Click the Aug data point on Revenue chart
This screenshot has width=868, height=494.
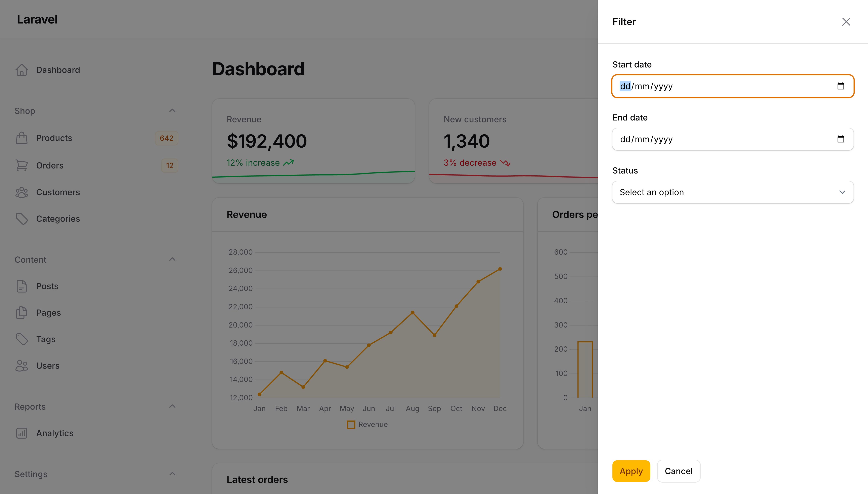(413, 312)
